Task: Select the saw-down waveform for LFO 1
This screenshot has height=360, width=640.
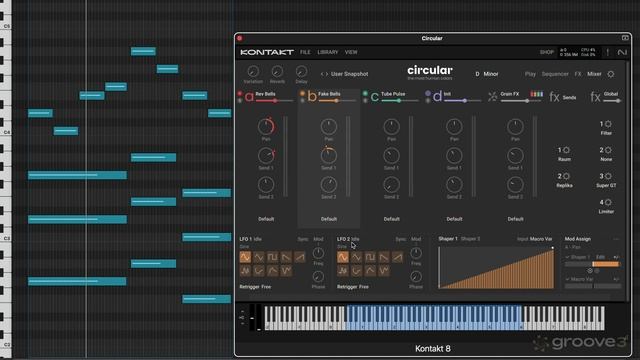Action: [x=286, y=257]
